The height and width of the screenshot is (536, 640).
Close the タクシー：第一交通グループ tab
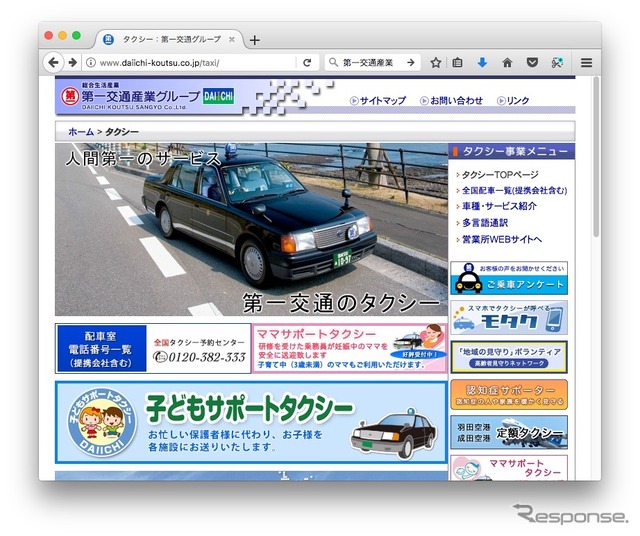[231, 40]
